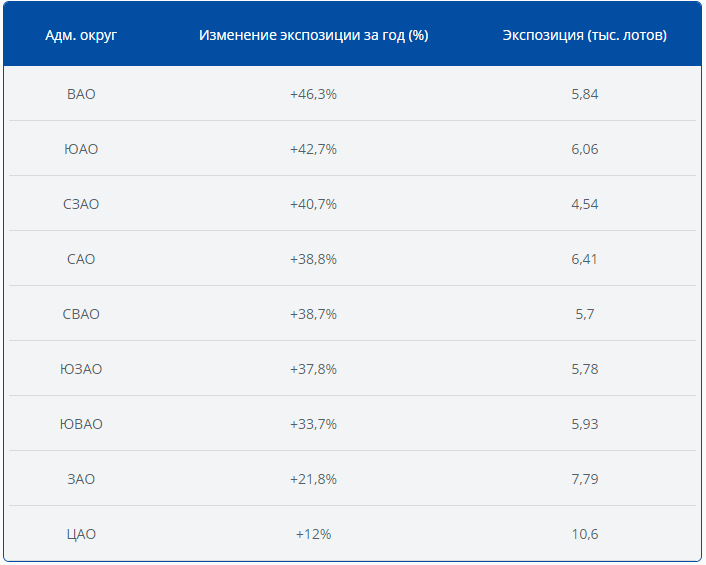
Task: Select the 4,54 exposure value
Action: pos(584,204)
